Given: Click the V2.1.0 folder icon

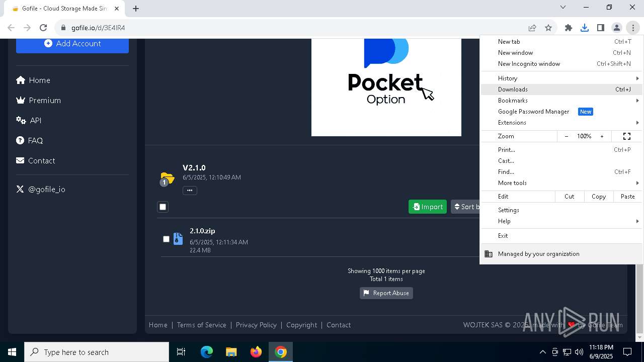Looking at the screenshot, I should [x=167, y=178].
